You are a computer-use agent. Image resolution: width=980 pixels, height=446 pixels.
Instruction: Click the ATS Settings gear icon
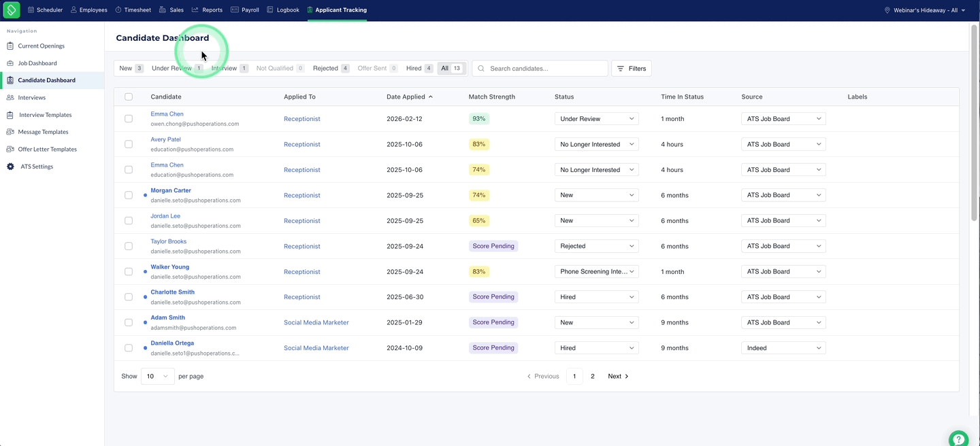pos(10,167)
